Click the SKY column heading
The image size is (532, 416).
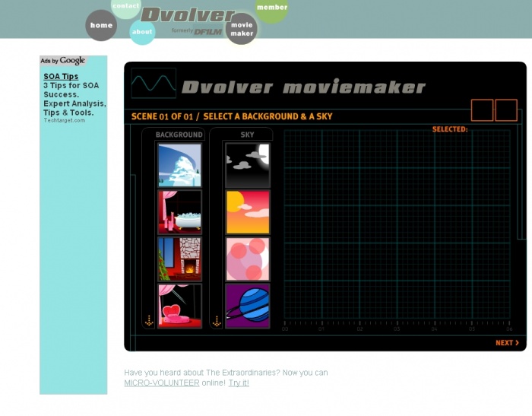point(247,135)
